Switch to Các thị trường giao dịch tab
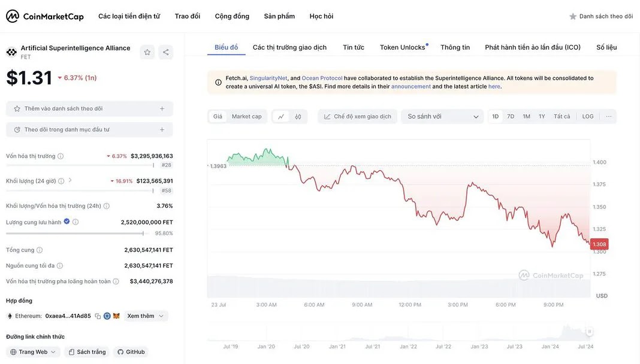The width and height of the screenshot is (640, 364). click(x=289, y=47)
